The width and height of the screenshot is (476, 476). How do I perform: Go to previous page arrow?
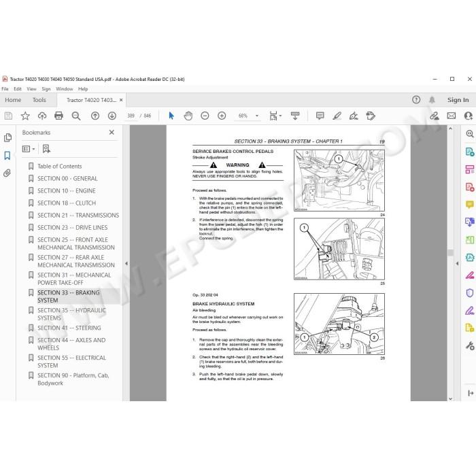tap(95, 116)
